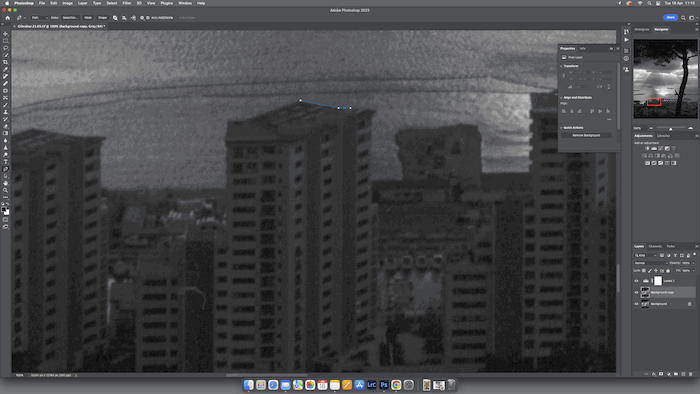Open Photoshop from the Dock
The image size is (700, 394).
[x=384, y=385]
